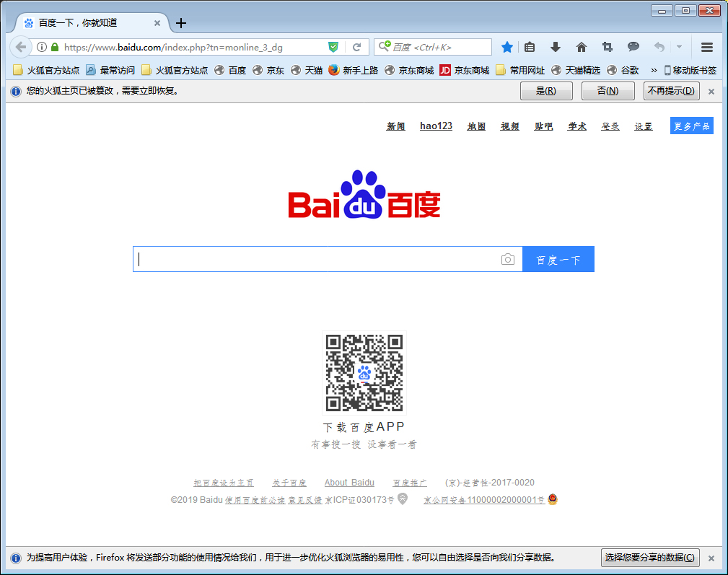
Task: Click the Downloads arrow icon
Action: (555, 47)
